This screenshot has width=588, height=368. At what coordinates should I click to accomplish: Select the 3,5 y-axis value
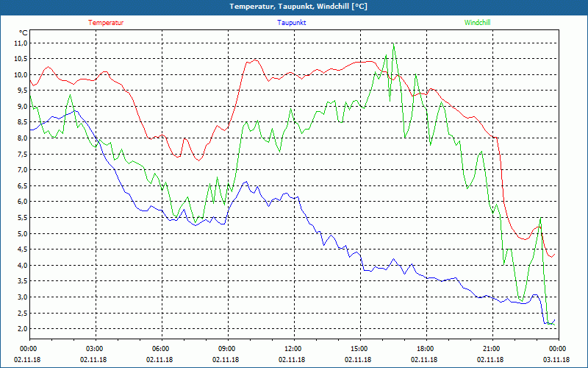coord(22,281)
